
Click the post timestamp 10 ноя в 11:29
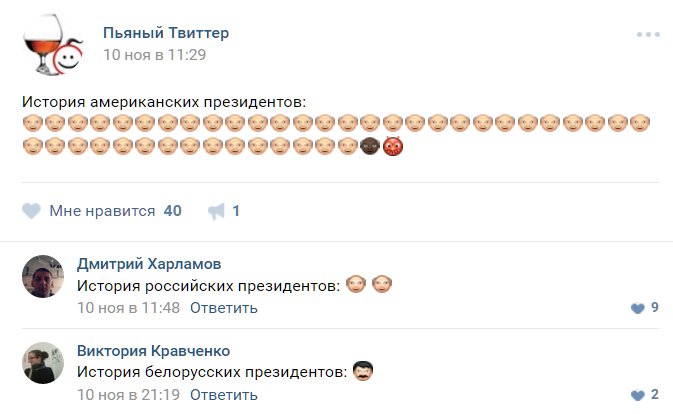[x=154, y=54]
